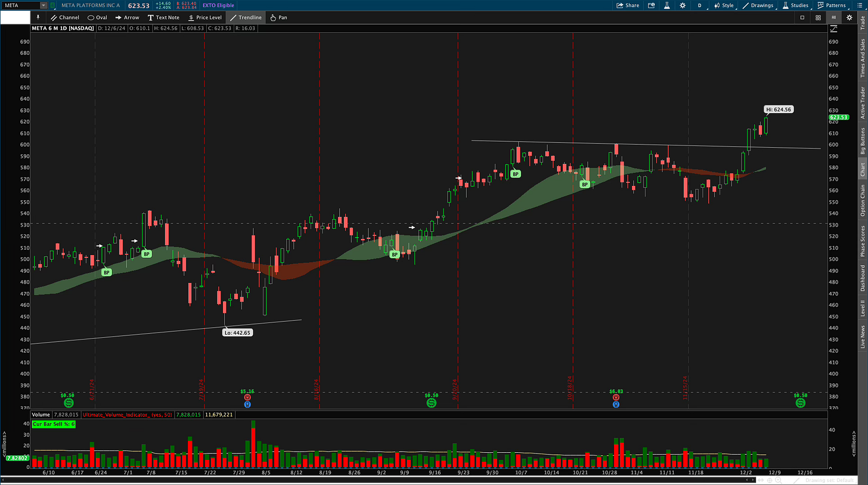868x485 pixels.
Task: Click the Share button
Action: pos(628,5)
